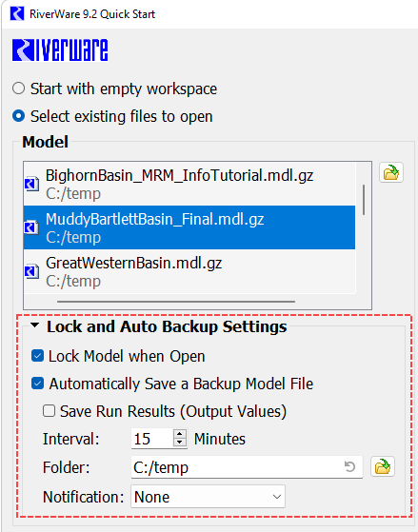Click the RiverWare logo image

click(x=60, y=50)
